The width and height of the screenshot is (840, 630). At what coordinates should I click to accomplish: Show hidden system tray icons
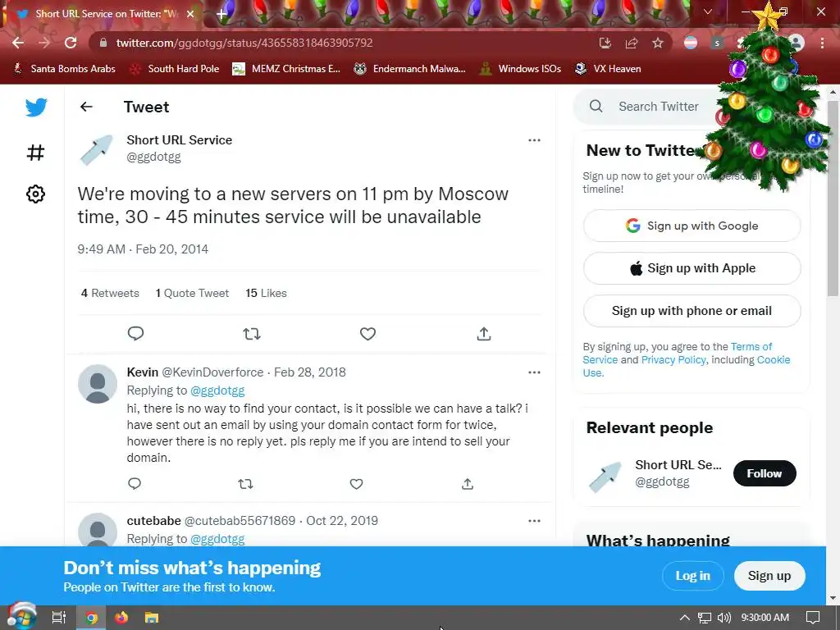coord(685,618)
